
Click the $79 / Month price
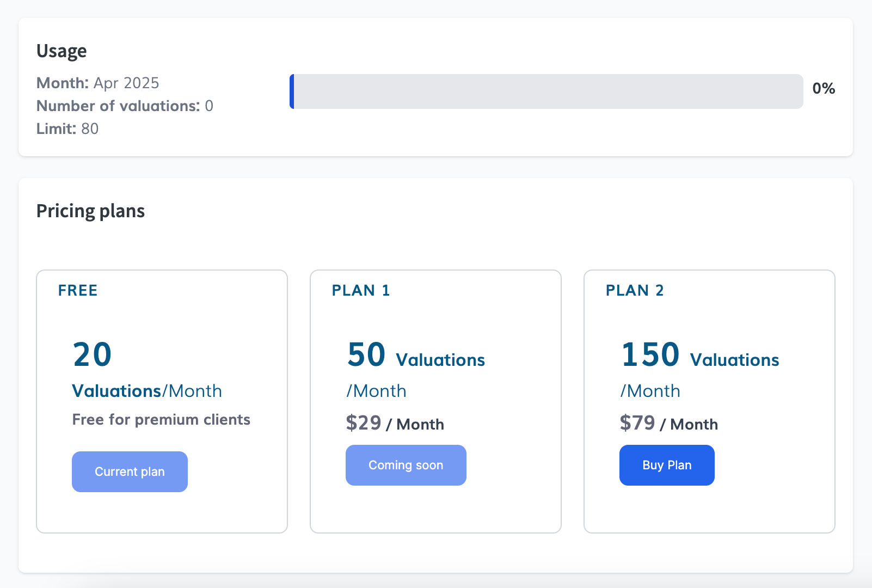(668, 424)
